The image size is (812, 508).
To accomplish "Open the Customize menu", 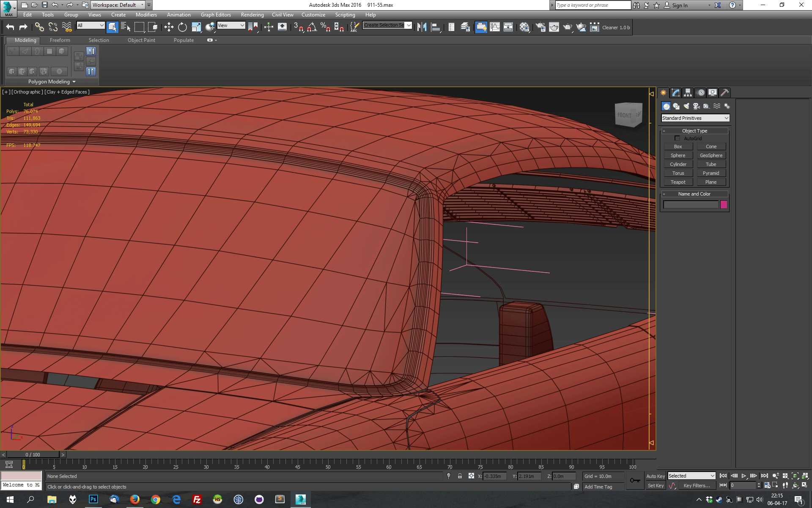I will 313,15.
